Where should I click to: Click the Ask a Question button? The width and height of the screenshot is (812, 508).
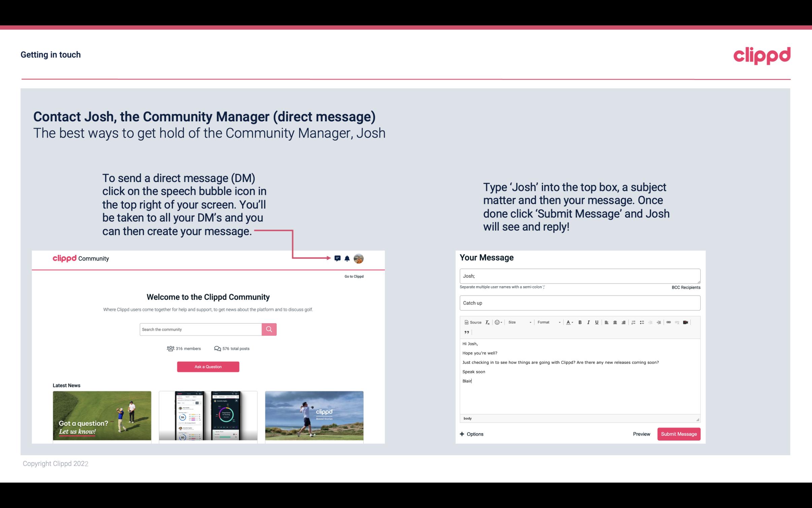point(208,366)
